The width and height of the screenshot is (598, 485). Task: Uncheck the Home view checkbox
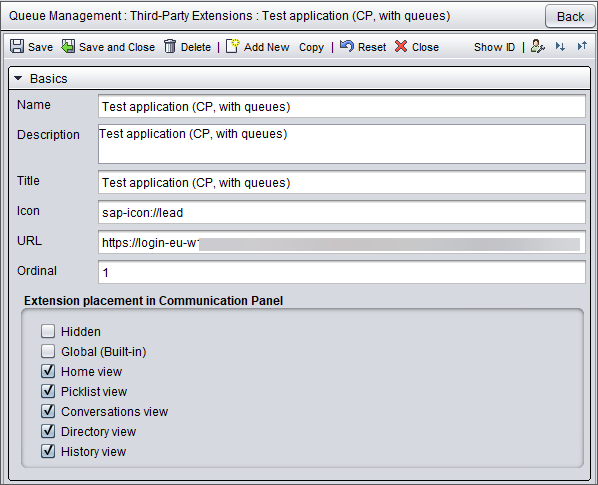click(48, 371)
